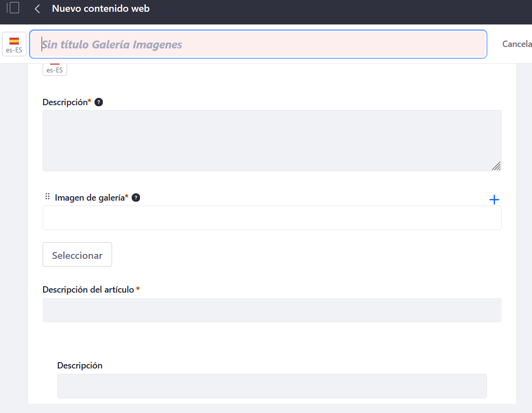Click the Imagen de galería label
The width and height of the screenshot is (532, 413).
tap(90, 198)
